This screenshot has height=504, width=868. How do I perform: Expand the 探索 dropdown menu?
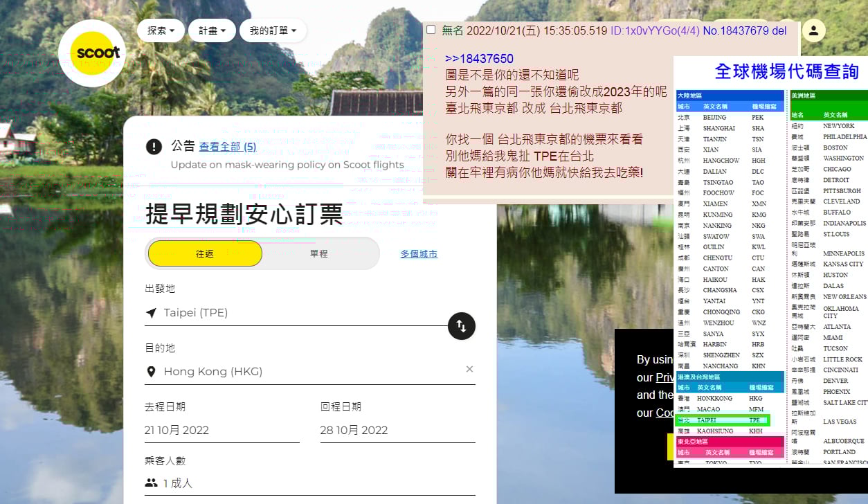click(161, 30)
